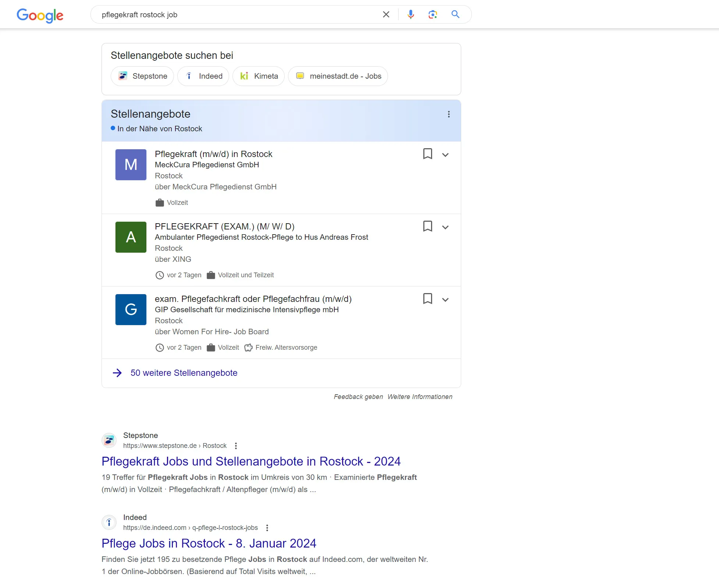Click the meinestadt.de chip icon
The width and height of the screenshot is (719, 588).
point(300,76)
